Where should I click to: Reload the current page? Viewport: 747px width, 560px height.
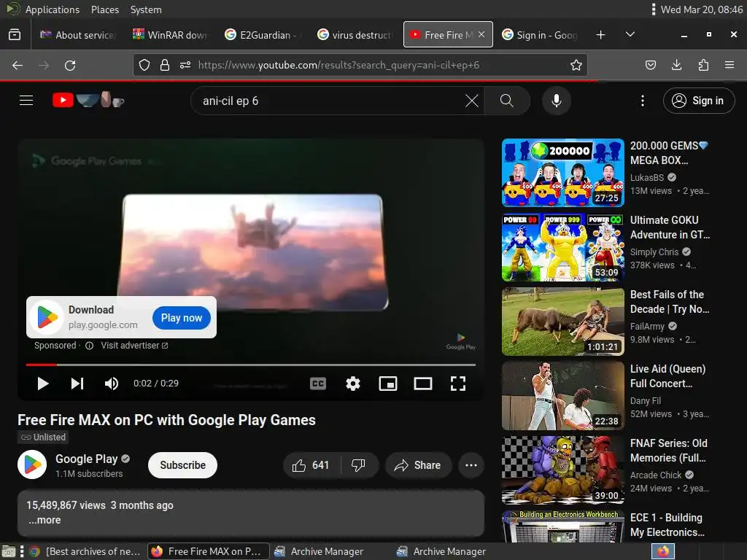70,65
